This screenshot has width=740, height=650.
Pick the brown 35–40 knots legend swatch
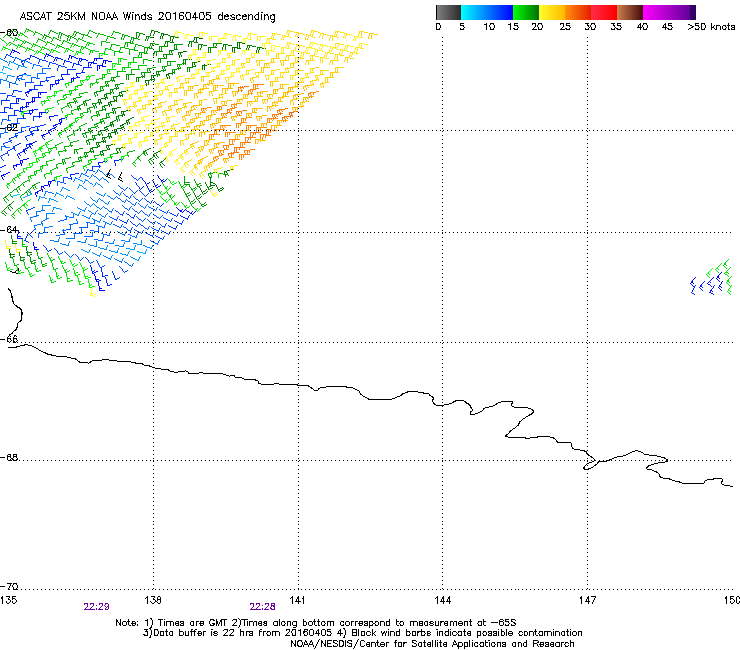630,12
